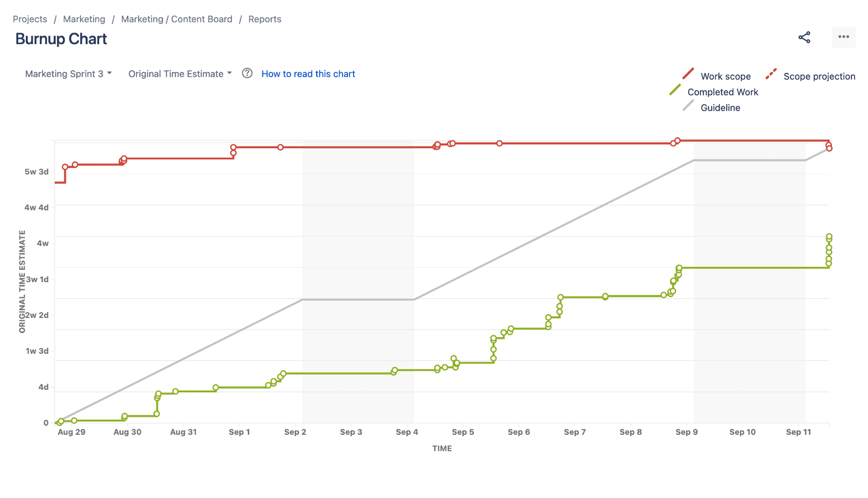Click the red Work scope legend marker

(x=688, y=73)
